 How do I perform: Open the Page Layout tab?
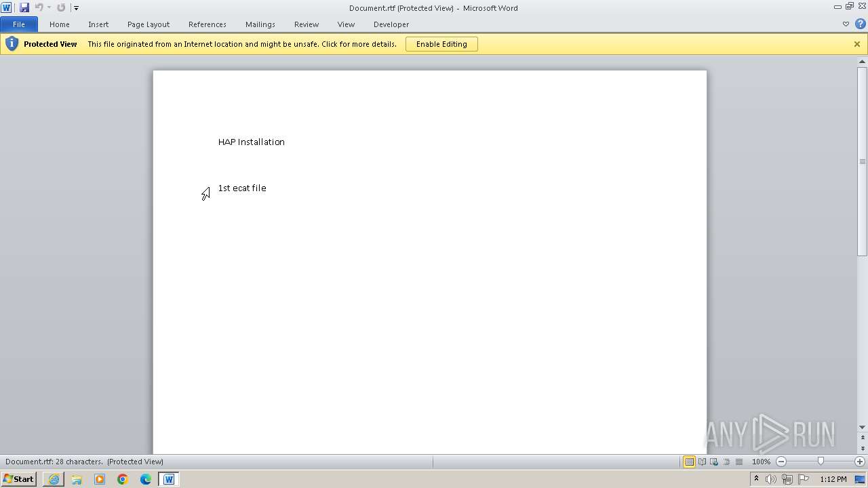click(149, 24)
